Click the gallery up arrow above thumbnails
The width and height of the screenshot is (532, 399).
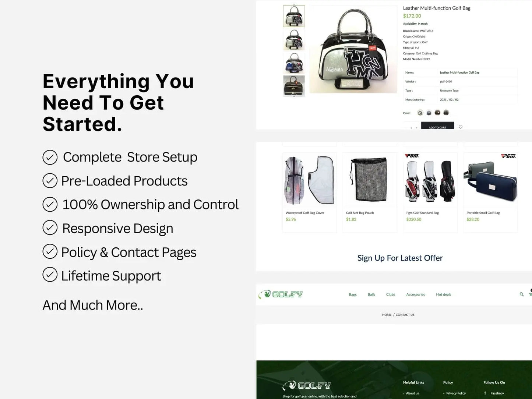pyautogui.click(x=294, y=5)
